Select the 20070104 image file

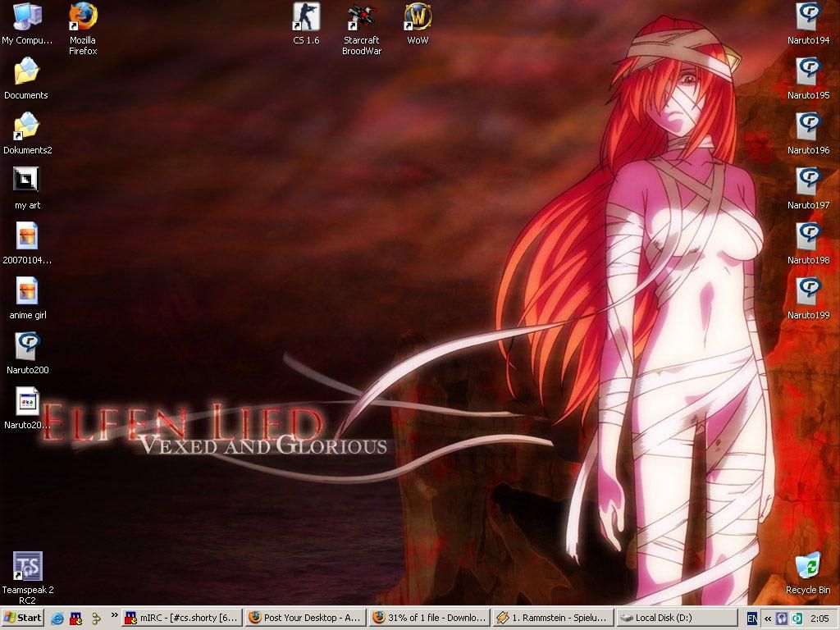(27, 244)
